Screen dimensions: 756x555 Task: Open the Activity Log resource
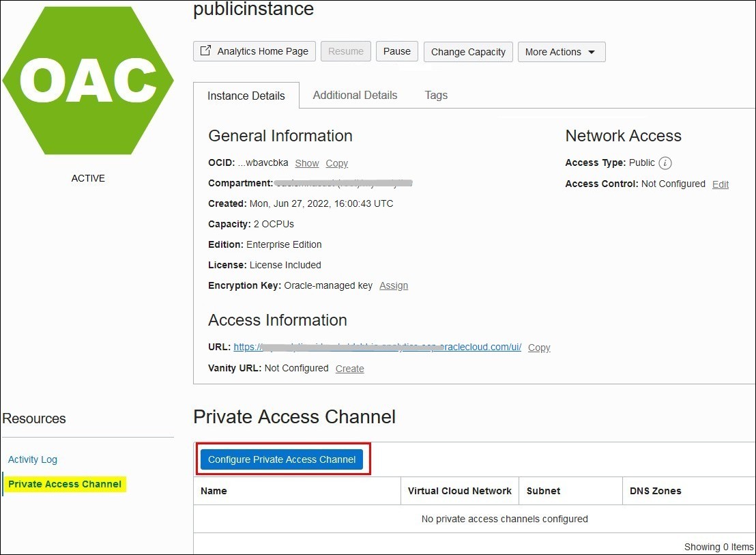32,459
